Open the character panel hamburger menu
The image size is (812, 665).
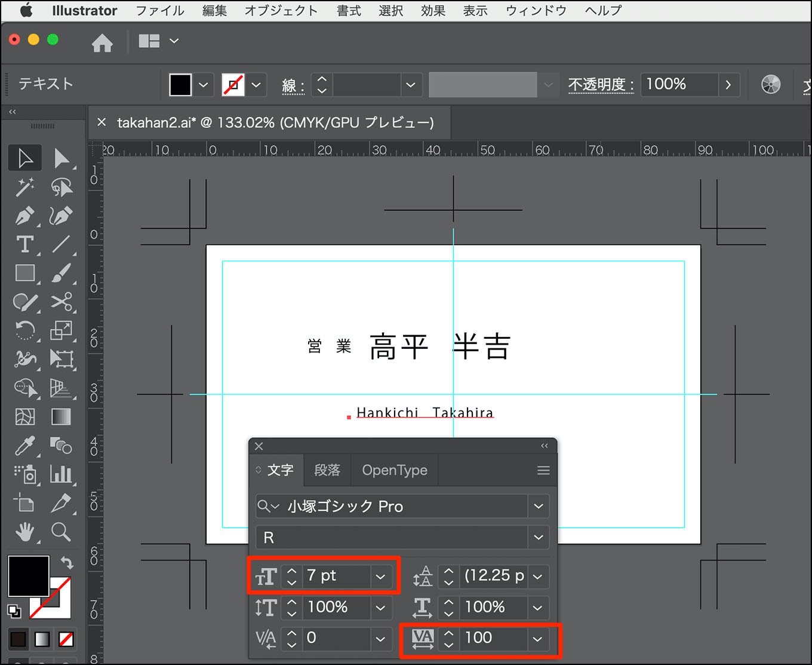[543, 470]
